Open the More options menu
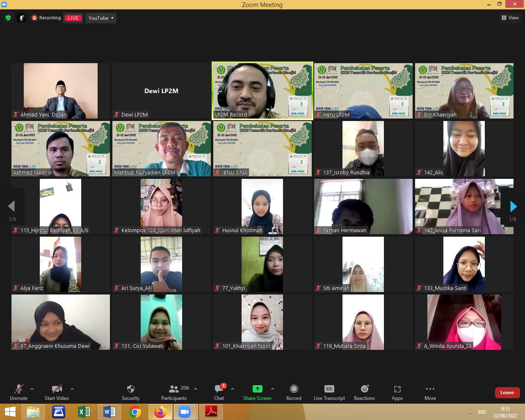This screenshot has height=420, width=525. [x=430, y=392]
